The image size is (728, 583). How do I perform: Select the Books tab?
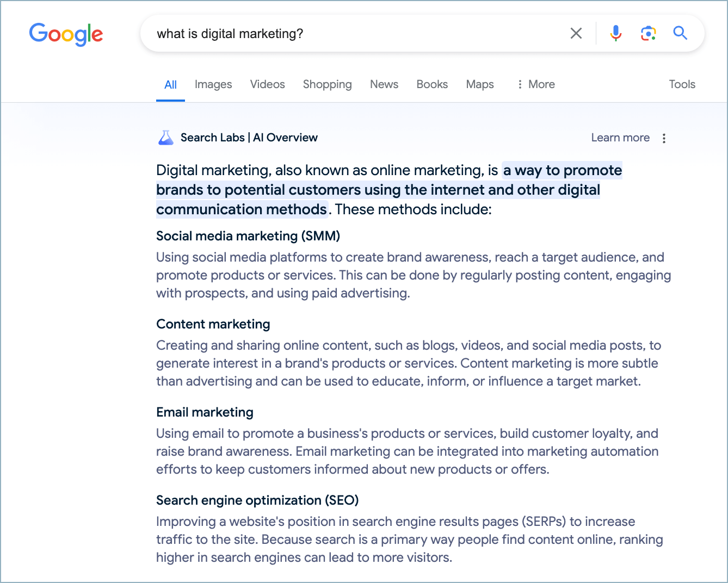point(432,84)
